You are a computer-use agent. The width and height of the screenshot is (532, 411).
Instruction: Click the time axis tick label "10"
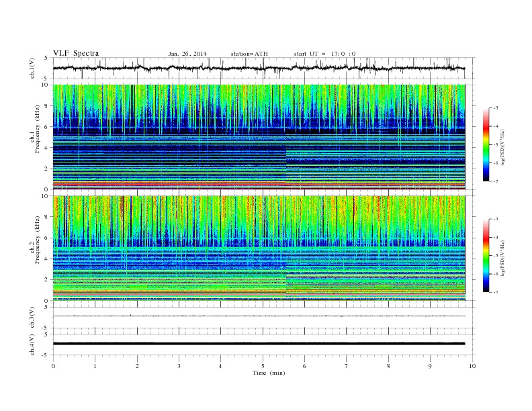472,366
